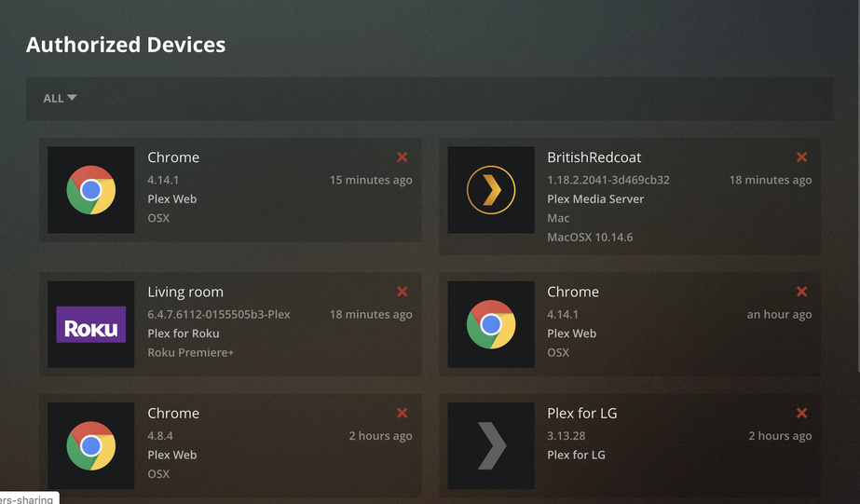Image resolution: width=860 pixels, height=504 pixels.
Task: Click the Living room device name
Action: pos(185,293)
